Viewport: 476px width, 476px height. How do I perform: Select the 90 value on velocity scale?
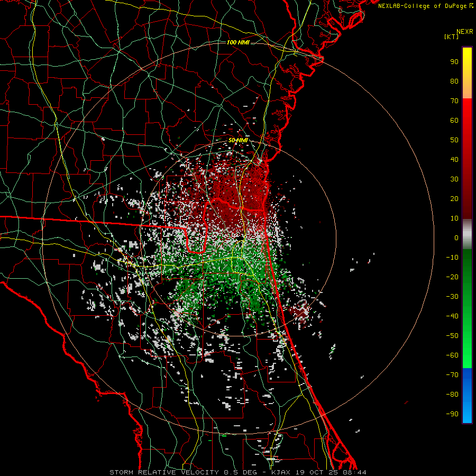(454, 62)
